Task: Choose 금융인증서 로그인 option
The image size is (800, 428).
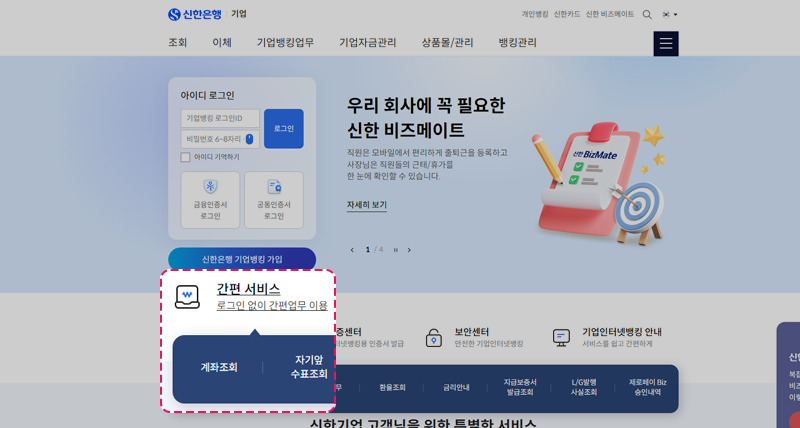Action: (x=210, y=200)
